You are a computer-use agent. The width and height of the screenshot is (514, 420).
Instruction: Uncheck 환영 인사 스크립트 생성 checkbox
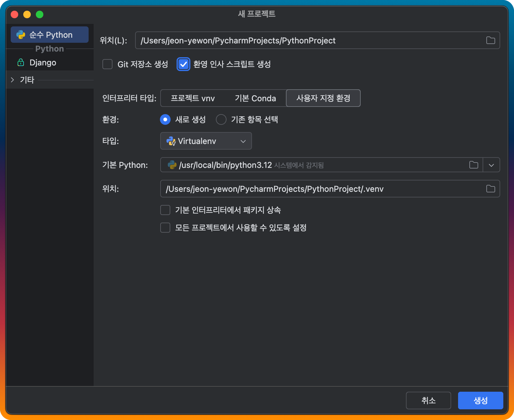point(183,64)
